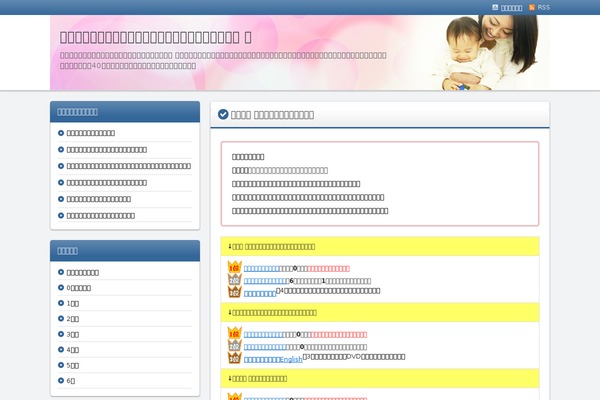
Task: Click the bullet icon beside the "2" category
Action: click(61, 318)
